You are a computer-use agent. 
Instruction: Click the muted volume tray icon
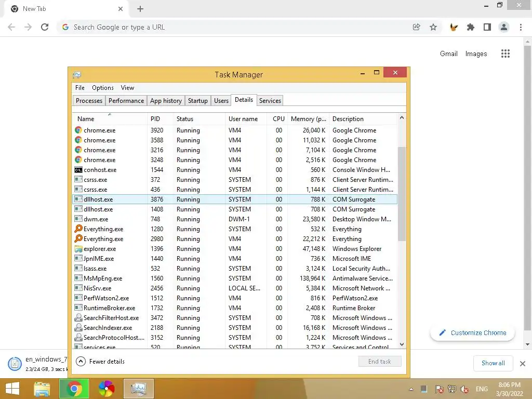[x=464, y=389]
